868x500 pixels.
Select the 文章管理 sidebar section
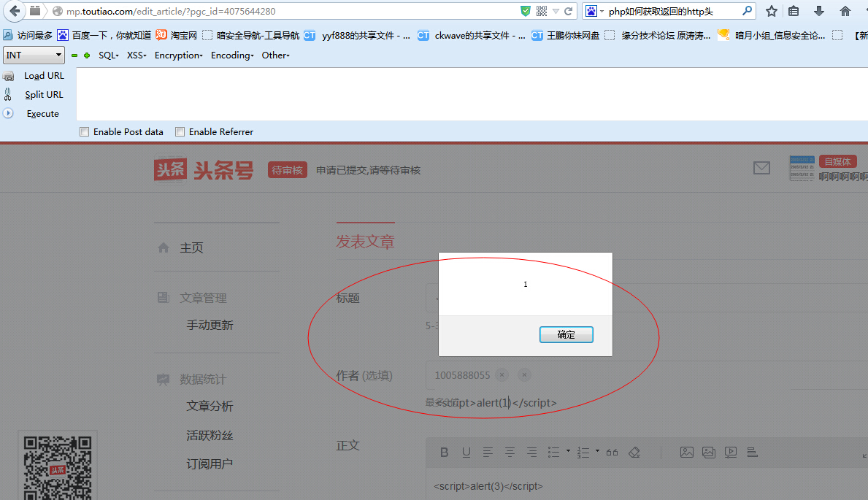pyautogui.click(x=203, y=298)
